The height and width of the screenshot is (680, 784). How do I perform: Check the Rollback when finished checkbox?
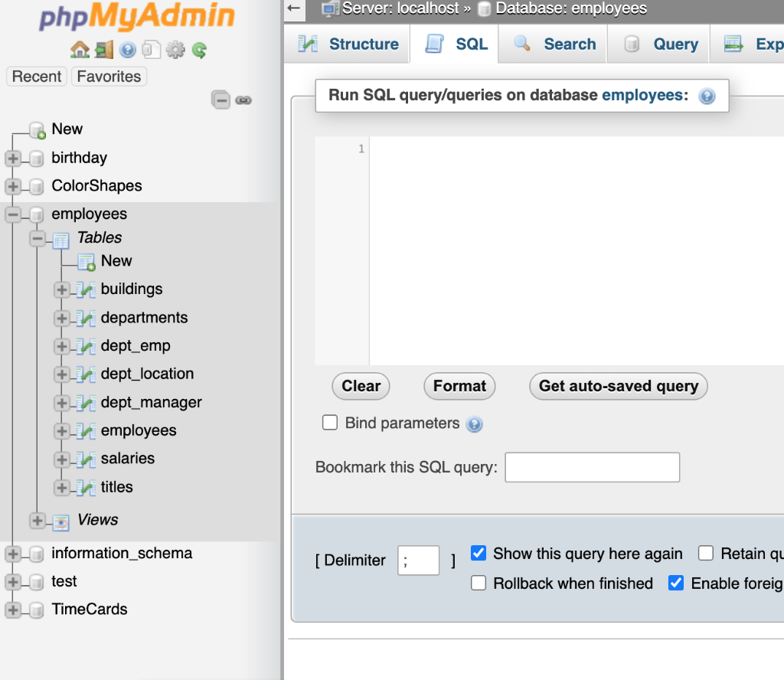coord(479,583)
